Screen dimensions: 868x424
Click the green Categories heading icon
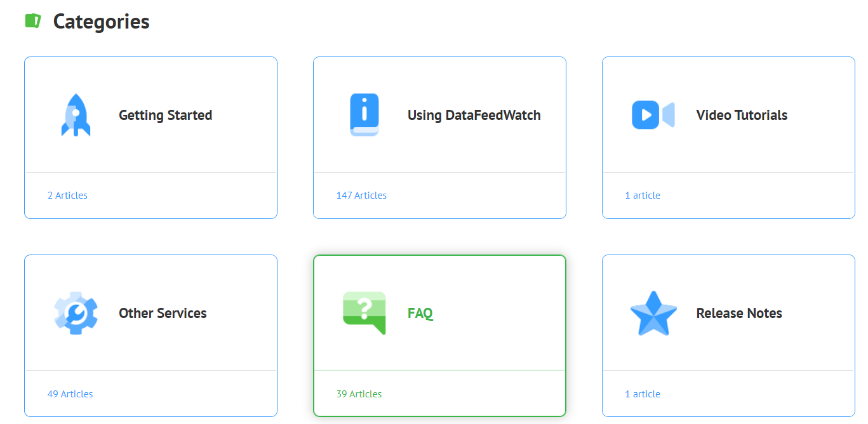pos(33,21)
